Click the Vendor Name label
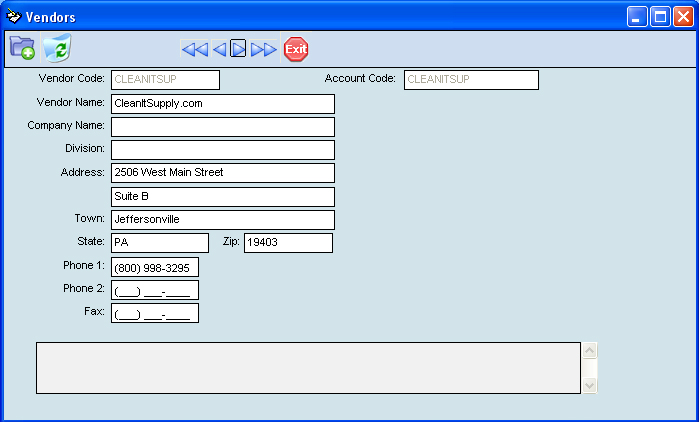Image resolution: width=699 pixels, height=422 pixels. [70, 102]
